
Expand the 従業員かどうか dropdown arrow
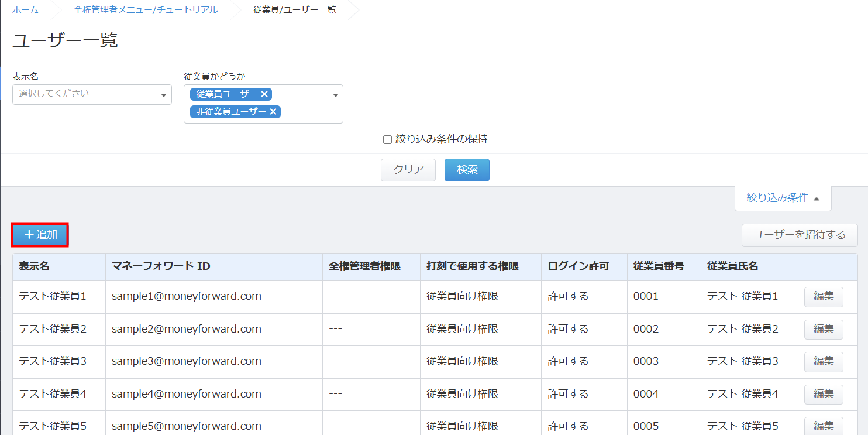point(336,95)
